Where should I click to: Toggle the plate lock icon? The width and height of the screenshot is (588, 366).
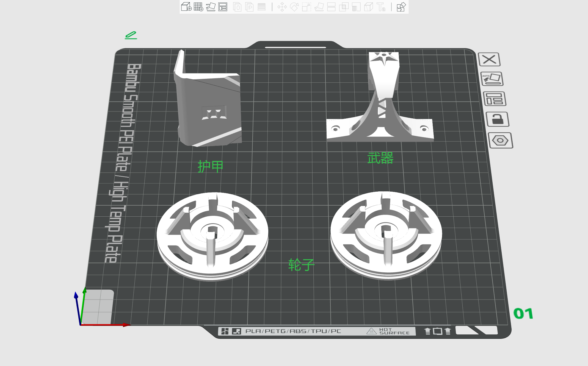[x=497, y=119]
